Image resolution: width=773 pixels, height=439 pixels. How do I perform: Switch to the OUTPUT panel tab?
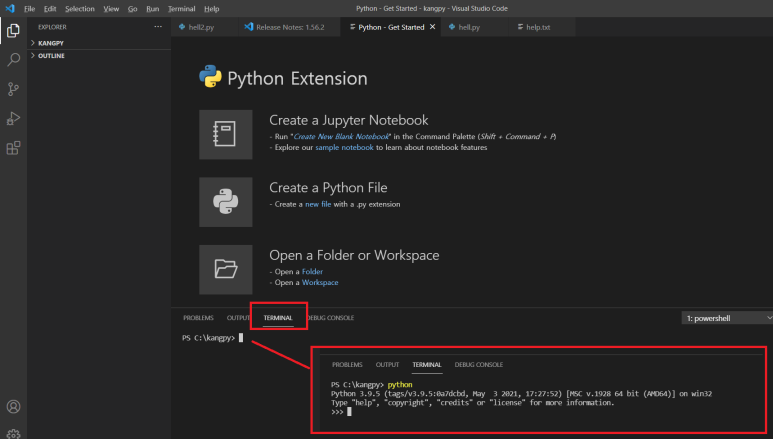coord(238,318)
